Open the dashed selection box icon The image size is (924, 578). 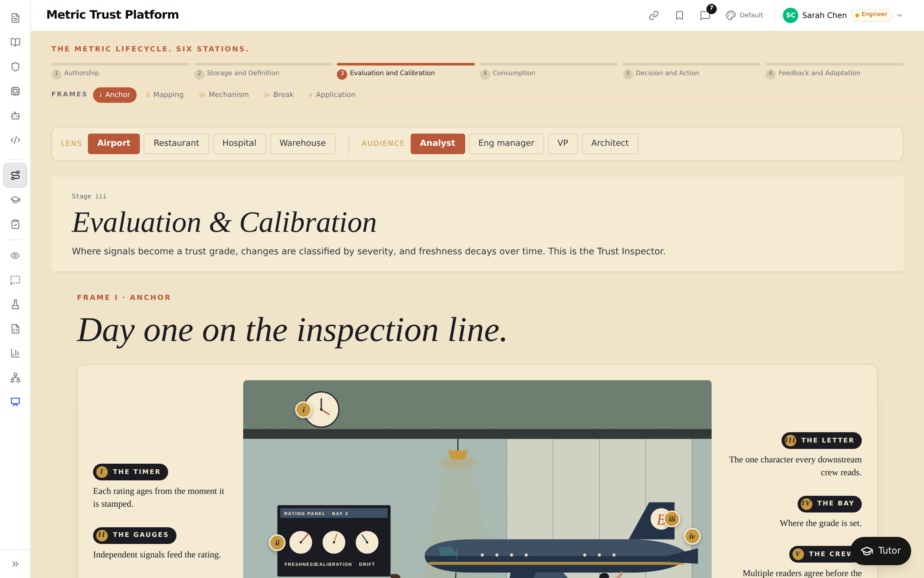15,280
